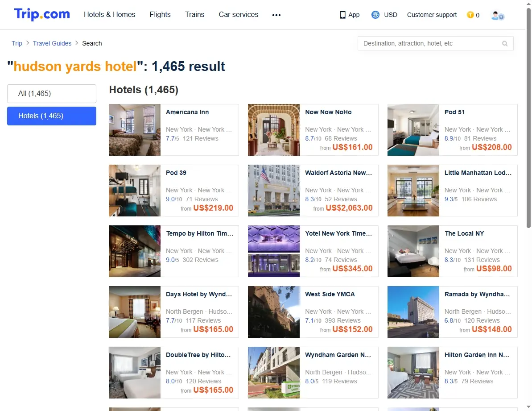
Task: Open Little Manhattan Lodge thumbnail
Action: click(413, 191)
